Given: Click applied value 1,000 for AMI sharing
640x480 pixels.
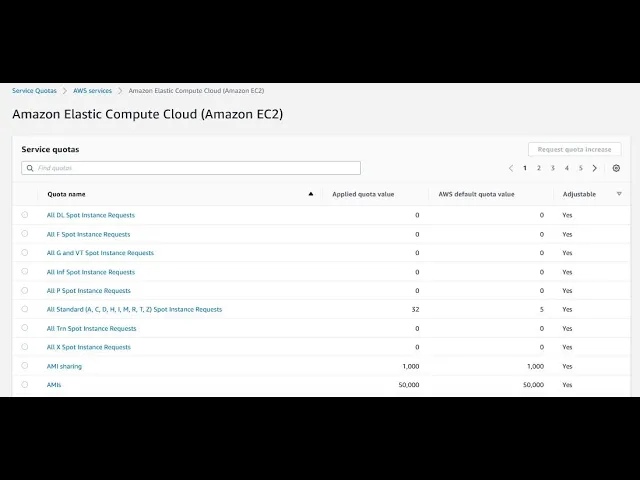Looking at the screenshot, I should pos(411,367).
